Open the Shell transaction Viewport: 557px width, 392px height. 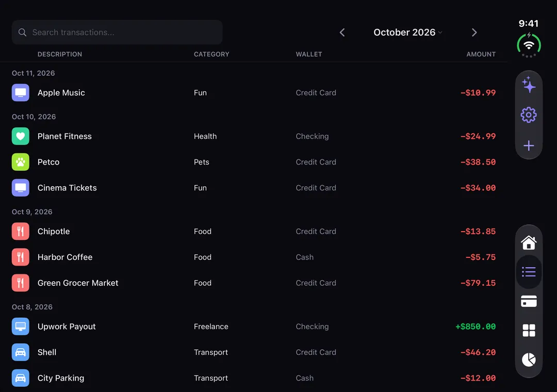point(254,352)
